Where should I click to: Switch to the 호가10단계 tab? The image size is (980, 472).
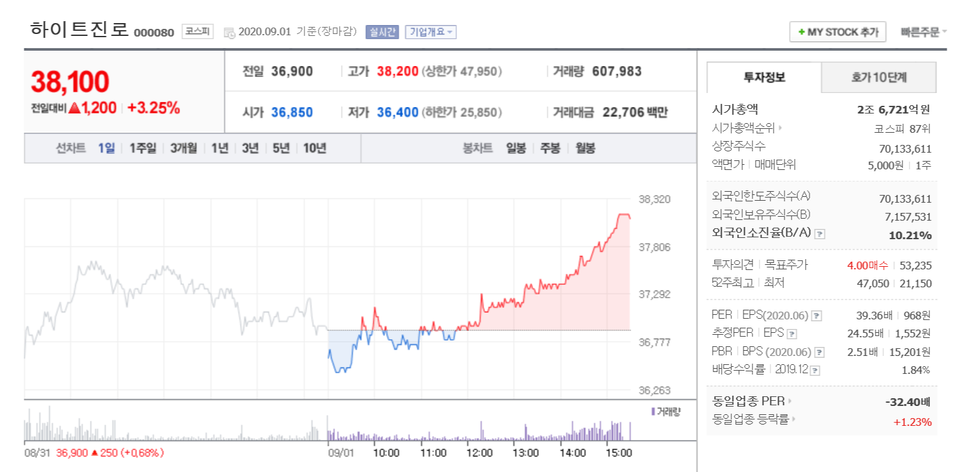point(879,78)
